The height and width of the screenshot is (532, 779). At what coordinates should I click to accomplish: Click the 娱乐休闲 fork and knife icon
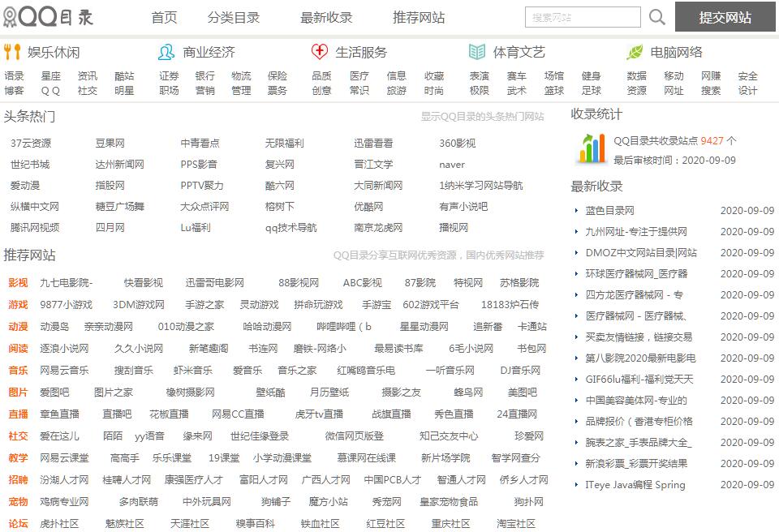click(x=12, y=52)
